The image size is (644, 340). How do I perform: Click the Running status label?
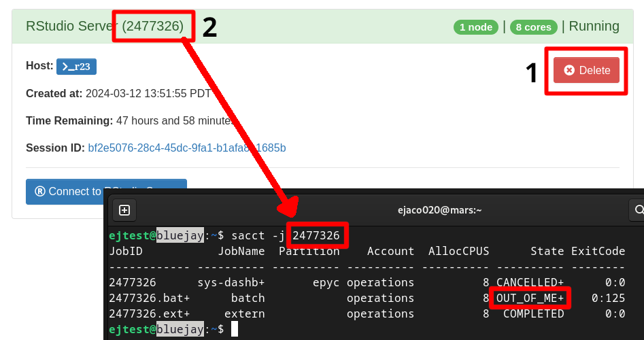(594, 27)
